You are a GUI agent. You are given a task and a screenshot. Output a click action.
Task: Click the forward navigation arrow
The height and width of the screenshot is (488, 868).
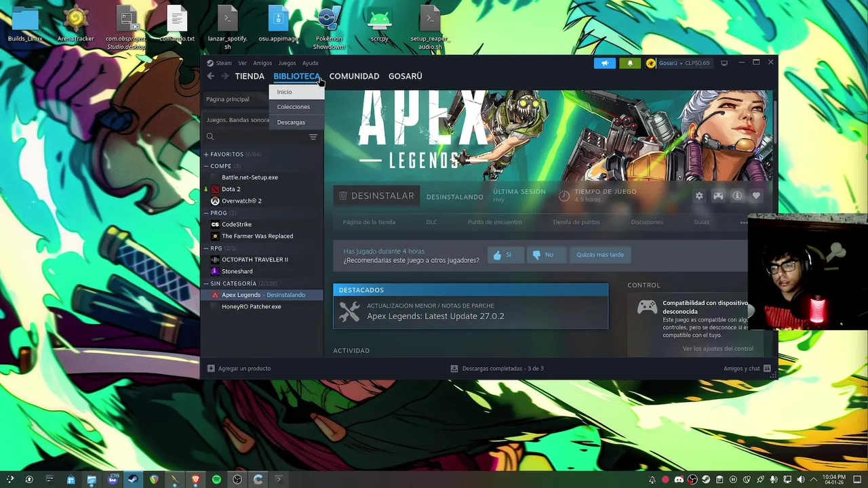point(225,76)
